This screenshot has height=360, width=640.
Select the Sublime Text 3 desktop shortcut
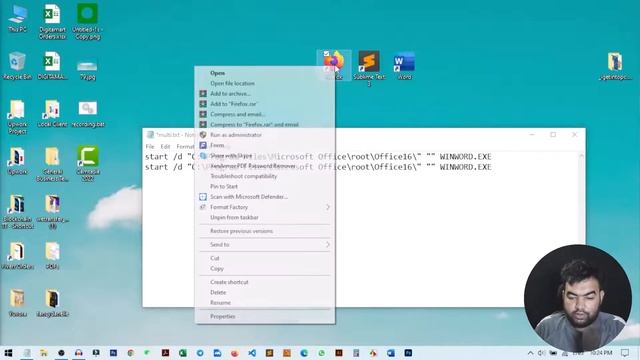coord(369,68)
